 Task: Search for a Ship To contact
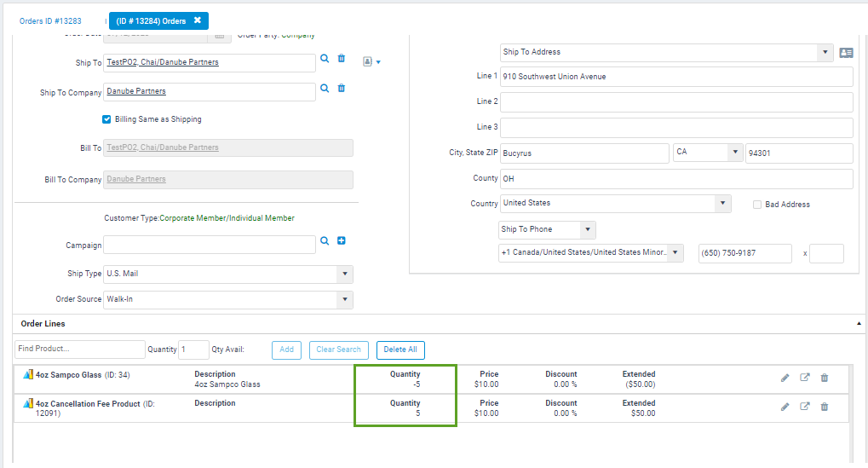325,58
